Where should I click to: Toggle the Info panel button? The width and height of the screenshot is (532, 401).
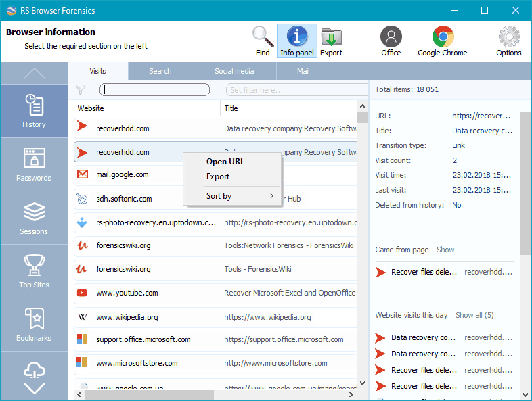[x=297, y=41]
